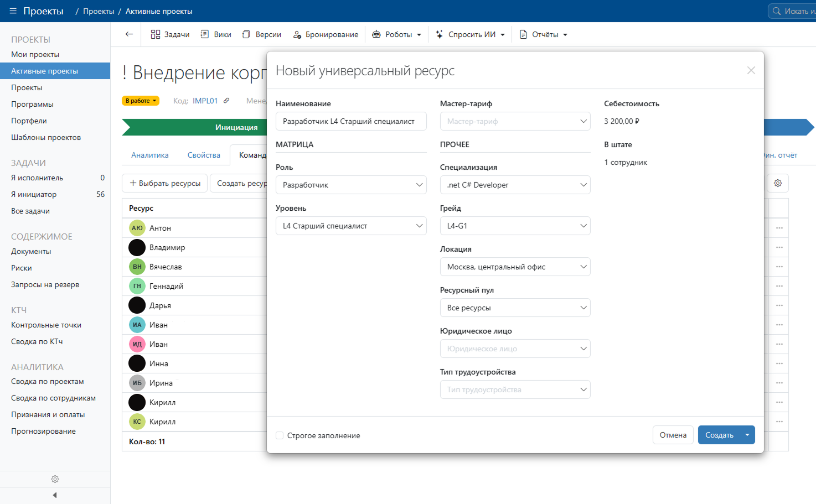The height and width of the screenshot is (504, 816).
Task: Open table settings gear icon
Action: 778,183
